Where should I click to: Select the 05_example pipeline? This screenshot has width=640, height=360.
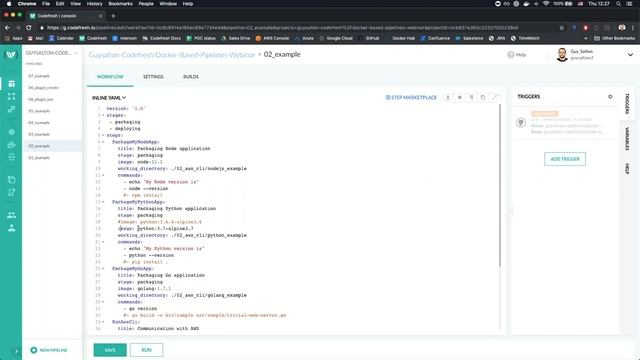point(39,111)
